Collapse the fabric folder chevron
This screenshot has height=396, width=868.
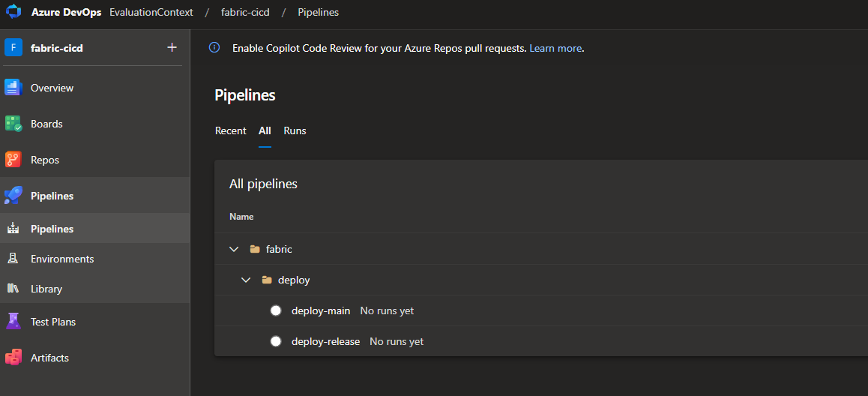coord(234,249)
